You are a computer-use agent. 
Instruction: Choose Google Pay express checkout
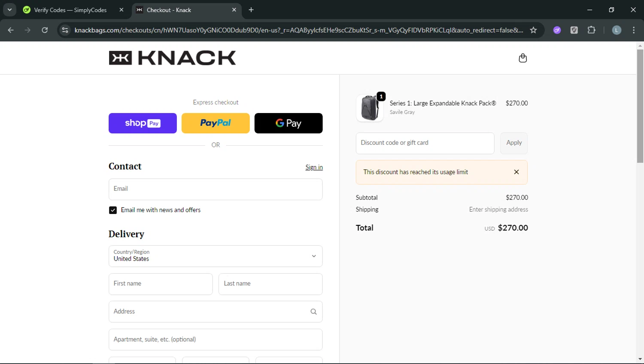(x=289, y=123)
